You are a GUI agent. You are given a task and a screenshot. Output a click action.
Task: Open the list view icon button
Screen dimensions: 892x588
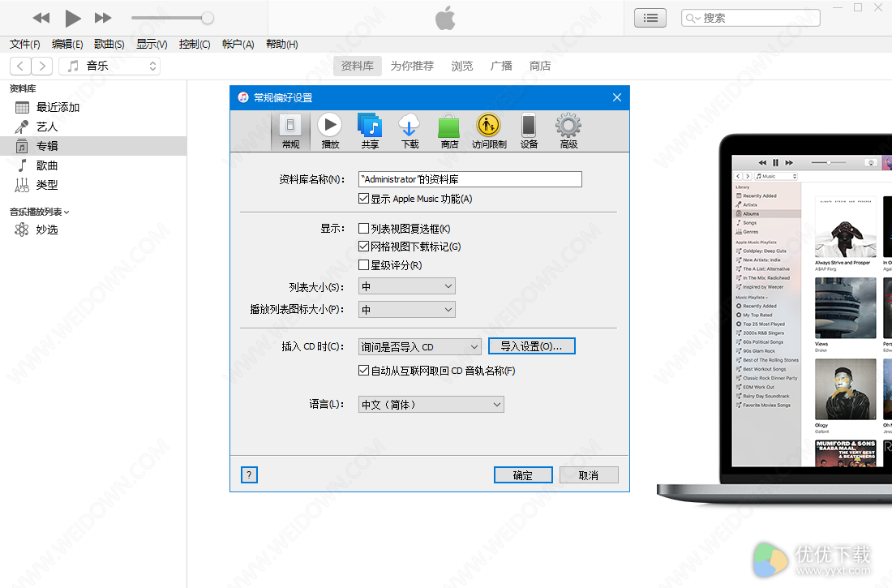click(x=650, y=18)
